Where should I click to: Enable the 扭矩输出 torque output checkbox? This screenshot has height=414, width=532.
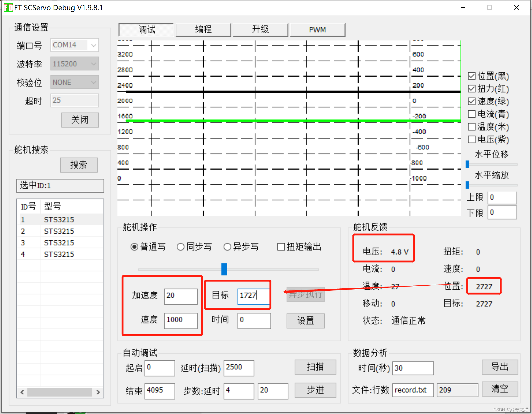(x=281, y=247)
